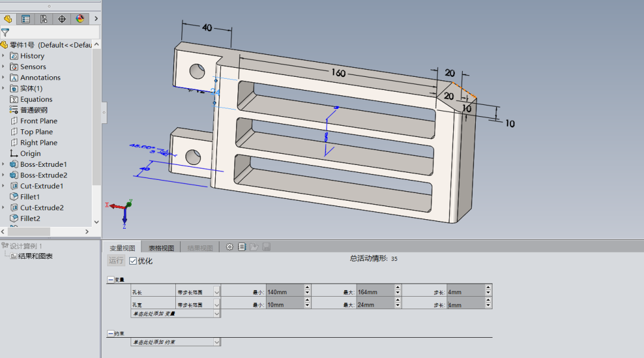
Task: Select the Equations folder icon
Action: tap(14, 99)
